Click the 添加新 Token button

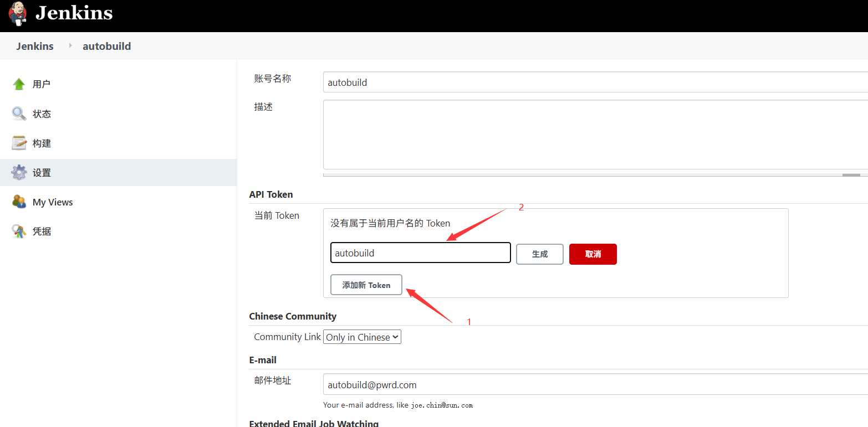[366, 285]
